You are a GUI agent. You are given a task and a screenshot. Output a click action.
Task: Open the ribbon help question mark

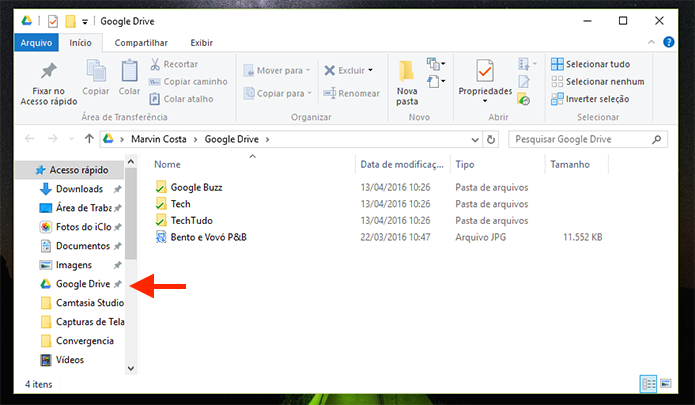pos(668,42)
